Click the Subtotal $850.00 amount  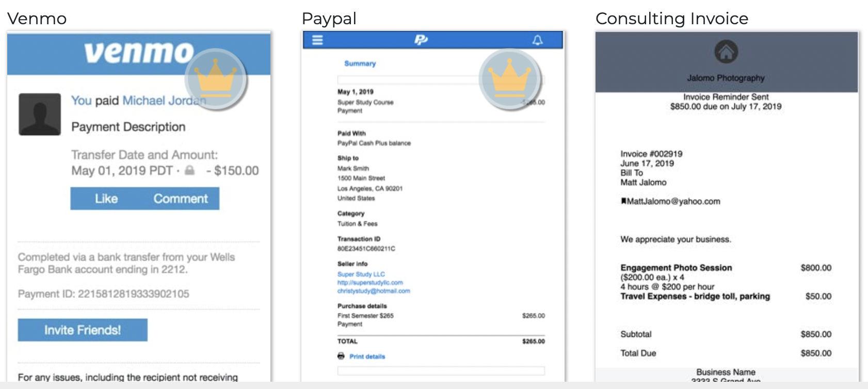click(x=816, y=334)
